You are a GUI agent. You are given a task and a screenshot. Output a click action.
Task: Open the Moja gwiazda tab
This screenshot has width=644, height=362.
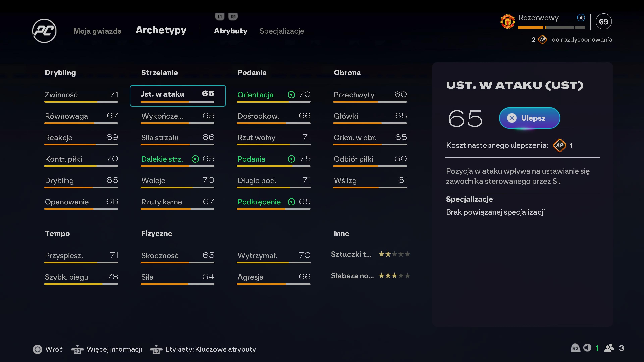coord(97,31)
